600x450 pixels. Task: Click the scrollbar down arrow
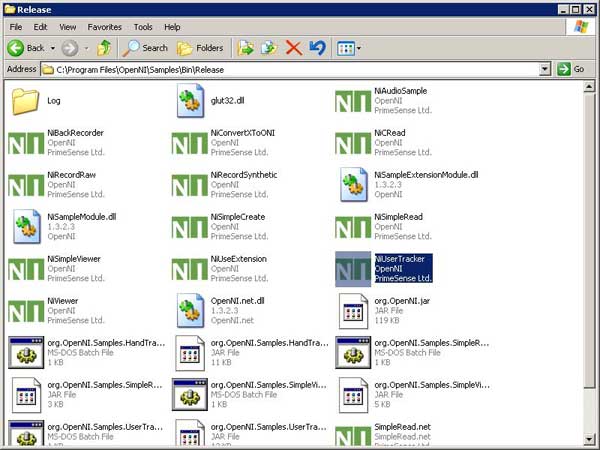point(589,439)
